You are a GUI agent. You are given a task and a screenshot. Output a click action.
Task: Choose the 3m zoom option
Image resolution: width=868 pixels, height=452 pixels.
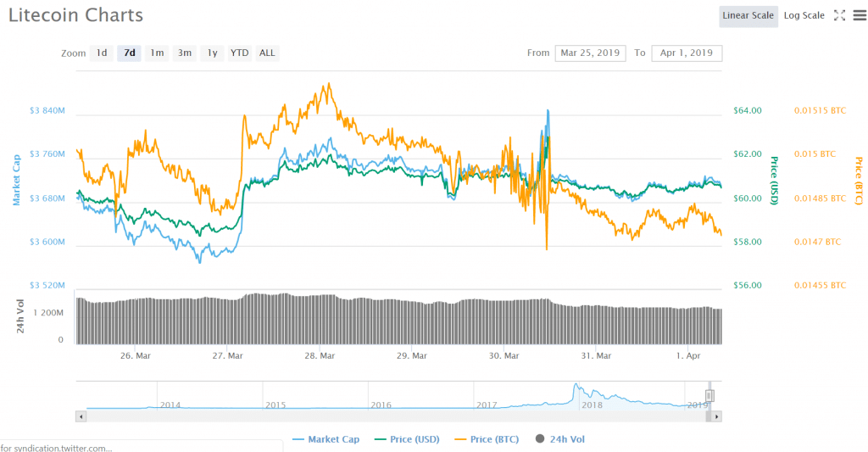(x=184, y=53)
